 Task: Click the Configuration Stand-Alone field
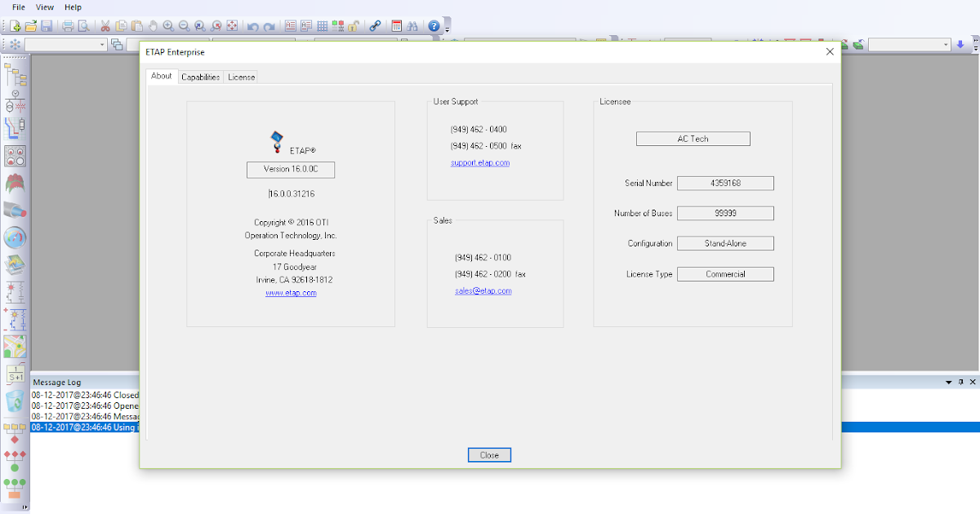point(726,244)
